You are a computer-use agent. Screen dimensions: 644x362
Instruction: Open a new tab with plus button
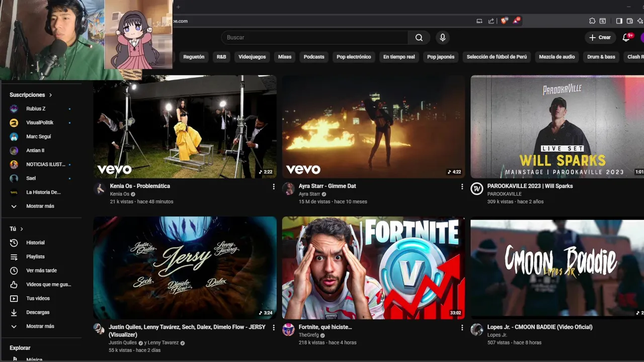[178, 7]
